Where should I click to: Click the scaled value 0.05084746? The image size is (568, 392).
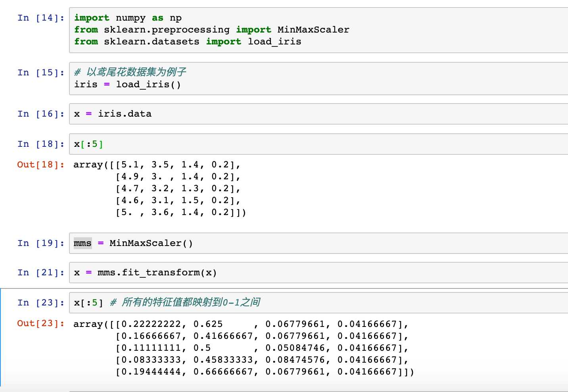(x=296, y=348)
